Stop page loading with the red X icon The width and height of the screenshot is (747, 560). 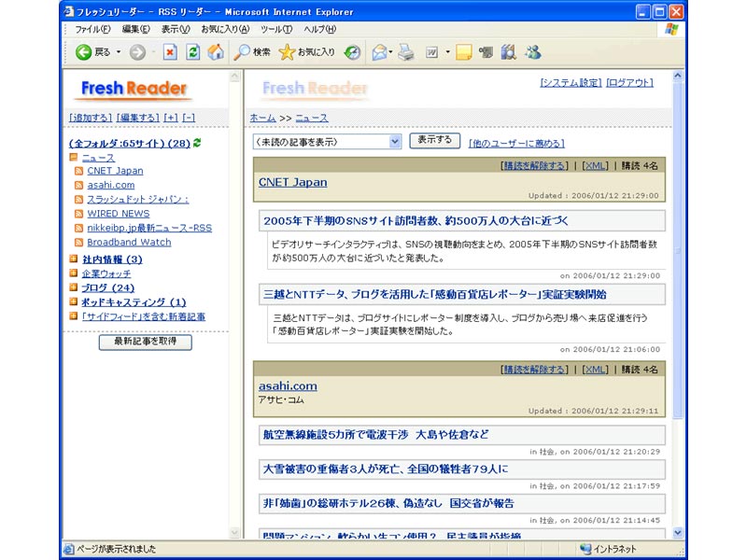tap(170, 52)
